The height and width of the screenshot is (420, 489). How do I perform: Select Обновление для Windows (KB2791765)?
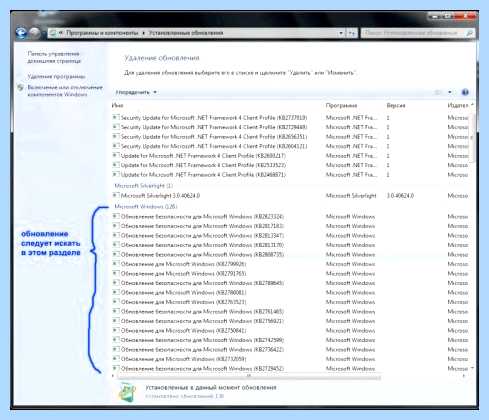click(x=183, y=273)
